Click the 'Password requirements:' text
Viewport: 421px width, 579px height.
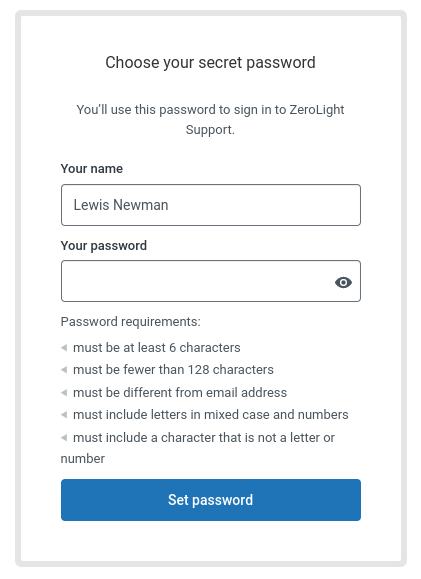(x=131, y=322)
